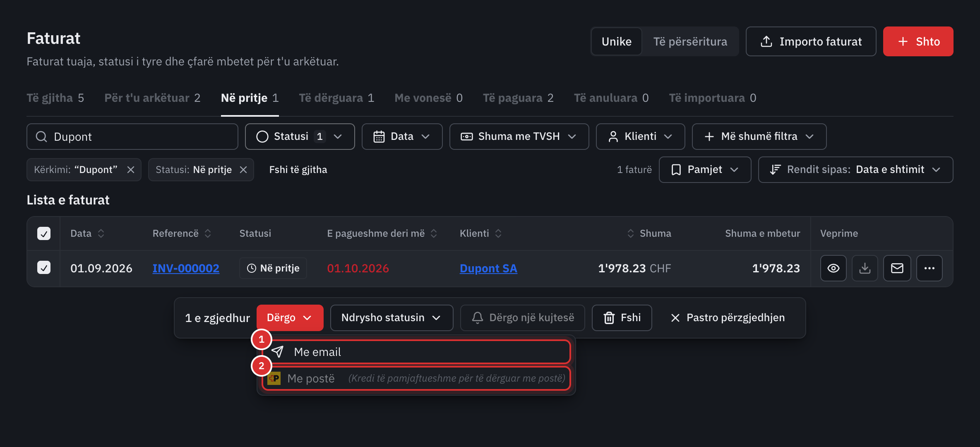Click Importo faturat button
The height and width of the screenshot is (447, 980).
pyautogui.click(x=811, y=41)
